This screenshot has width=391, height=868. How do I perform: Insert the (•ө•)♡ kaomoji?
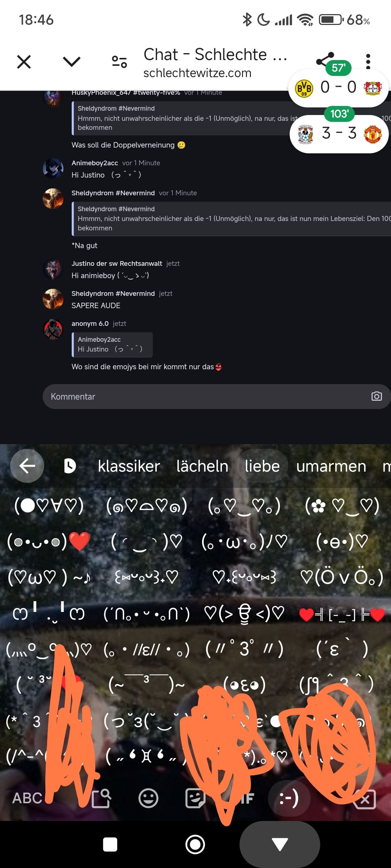[342, 541]
